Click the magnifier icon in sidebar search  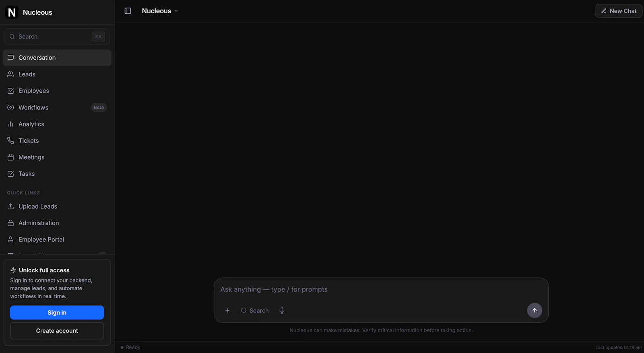pos(12,37)
